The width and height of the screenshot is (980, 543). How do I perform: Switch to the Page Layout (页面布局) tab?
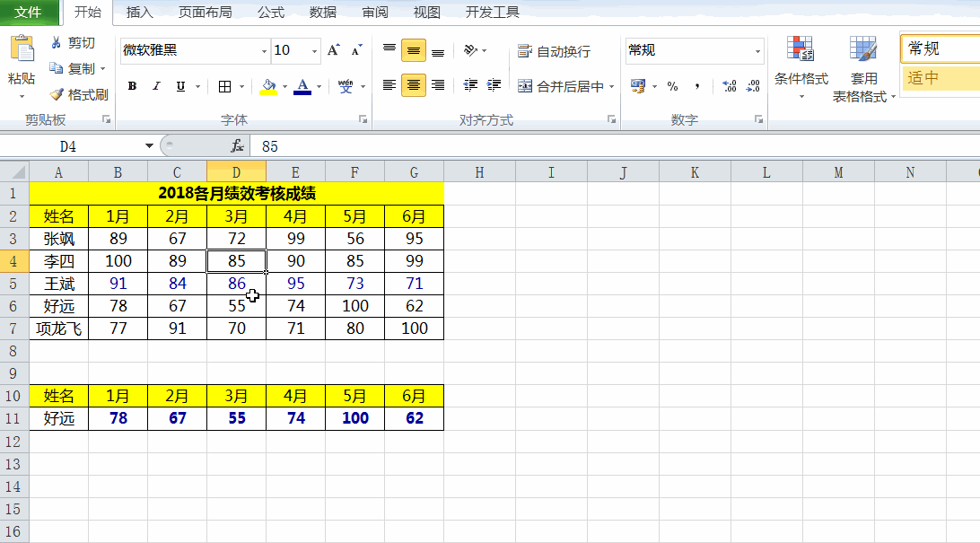205,12
